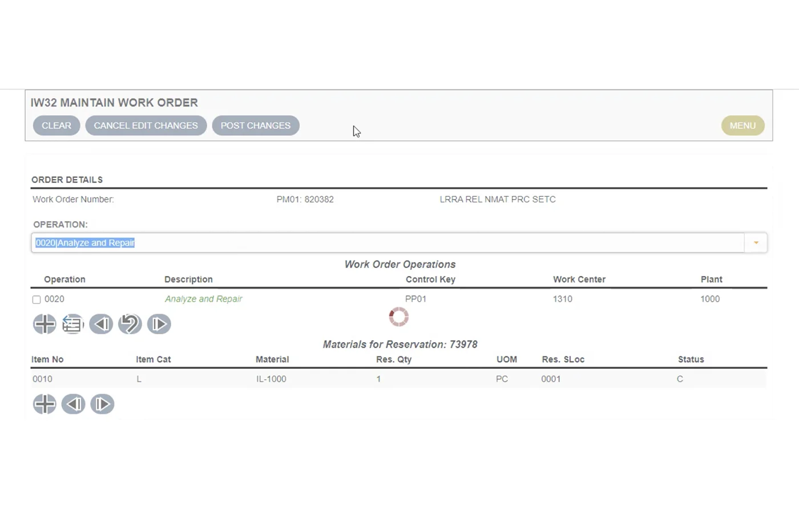
Task: Add a new work order operation
Action: (x=45, y=324)
